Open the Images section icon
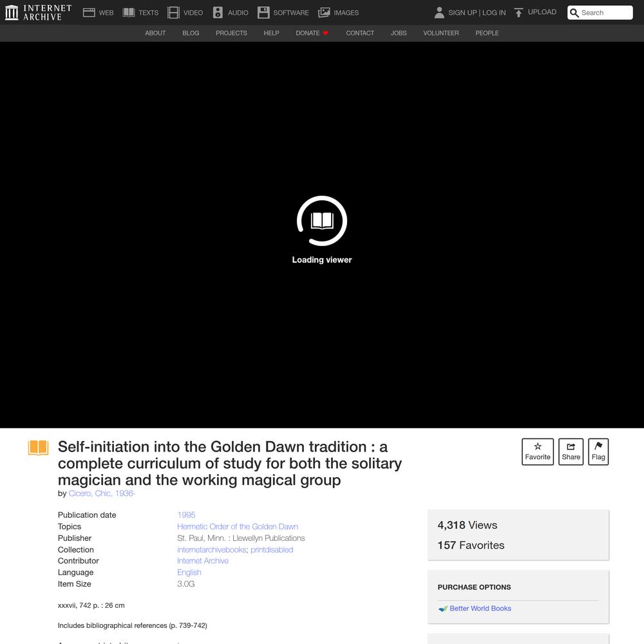Screen dimensions: 644x644 (x=324, y=12)
